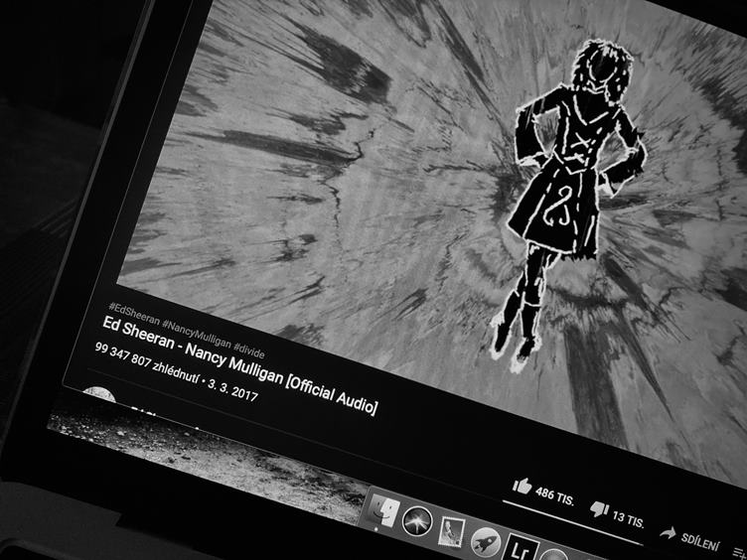Click the channel avatar below the title
The height and width of the screenshot is (560, 747).
[x=98, y=395]
